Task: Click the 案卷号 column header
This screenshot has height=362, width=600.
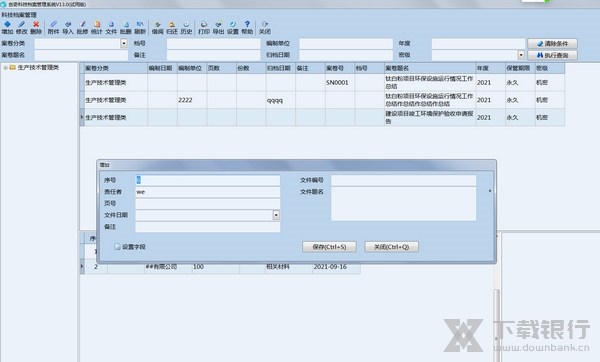Action: [x=340, y=68]
